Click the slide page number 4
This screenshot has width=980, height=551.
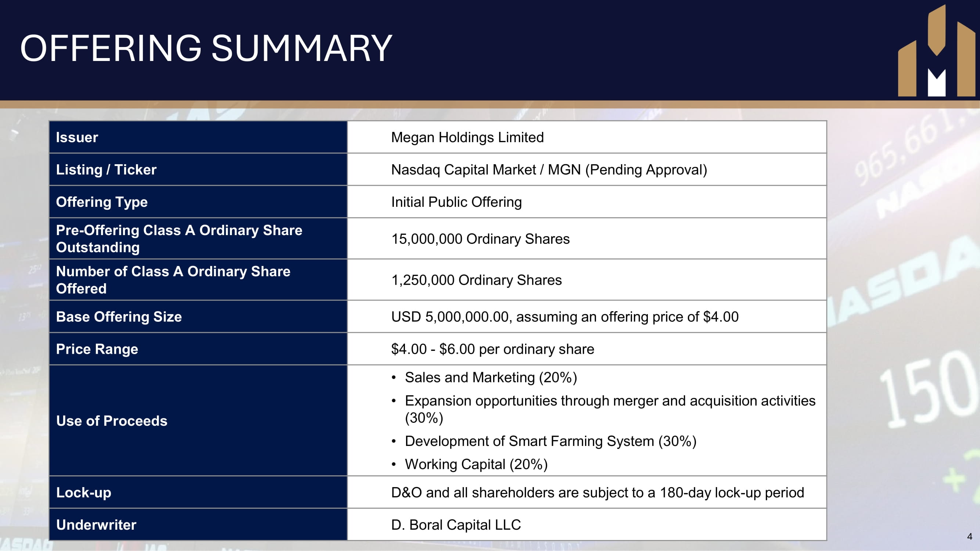969,537
